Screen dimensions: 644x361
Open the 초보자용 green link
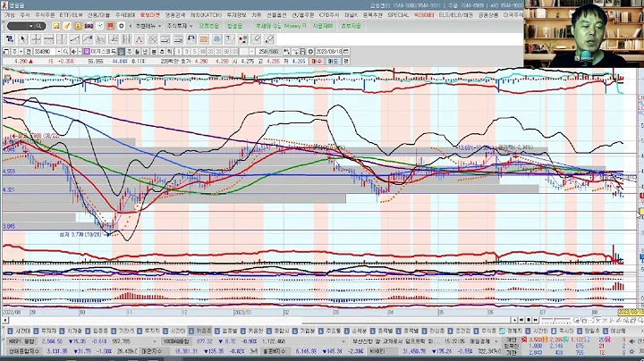[x=351, y=26]
